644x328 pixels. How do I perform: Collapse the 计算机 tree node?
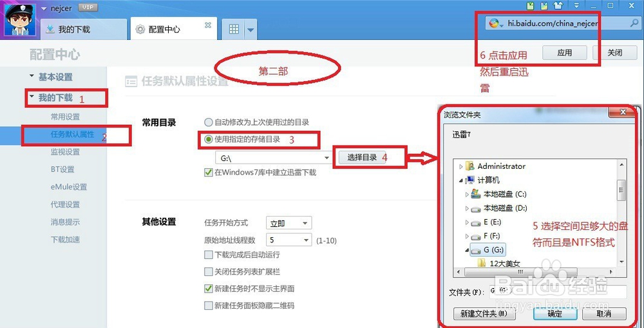tap(461, 180)
